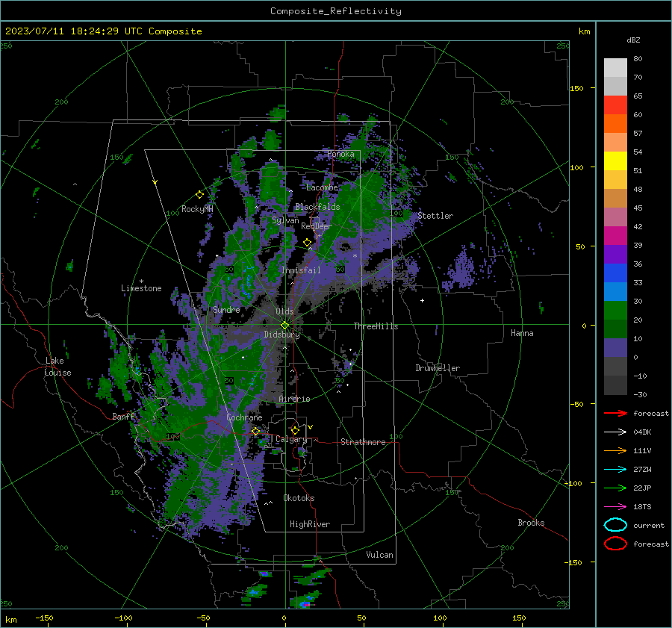Click the Lacombe city label
672x628 pixels.
pyautogui.click(x=322, y=187)
